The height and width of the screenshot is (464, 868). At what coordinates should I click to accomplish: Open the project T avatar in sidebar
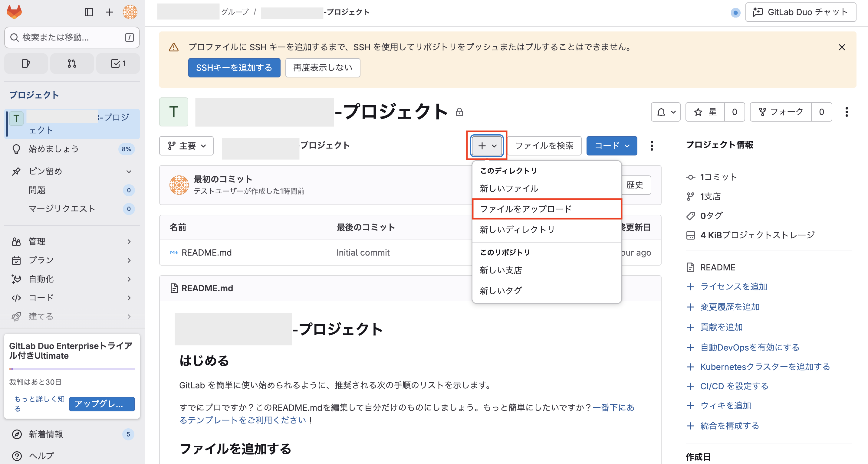click(16, 118)
